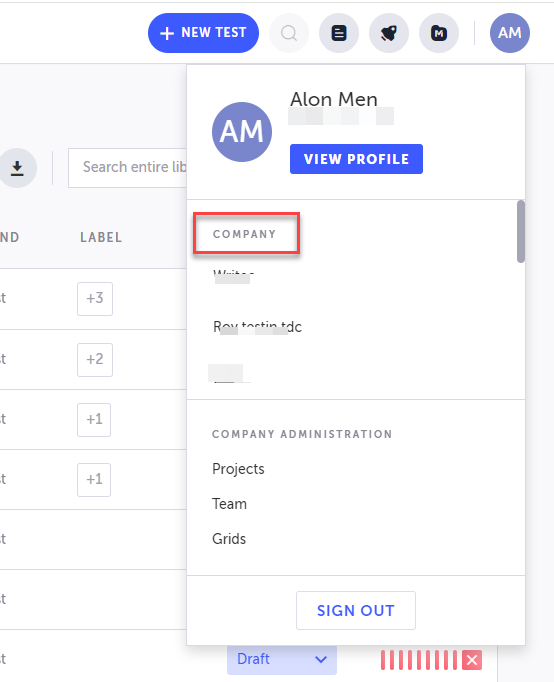Click the download arrow icon
This screenshot has height=682, width=554.
click(x=17, y=168)
